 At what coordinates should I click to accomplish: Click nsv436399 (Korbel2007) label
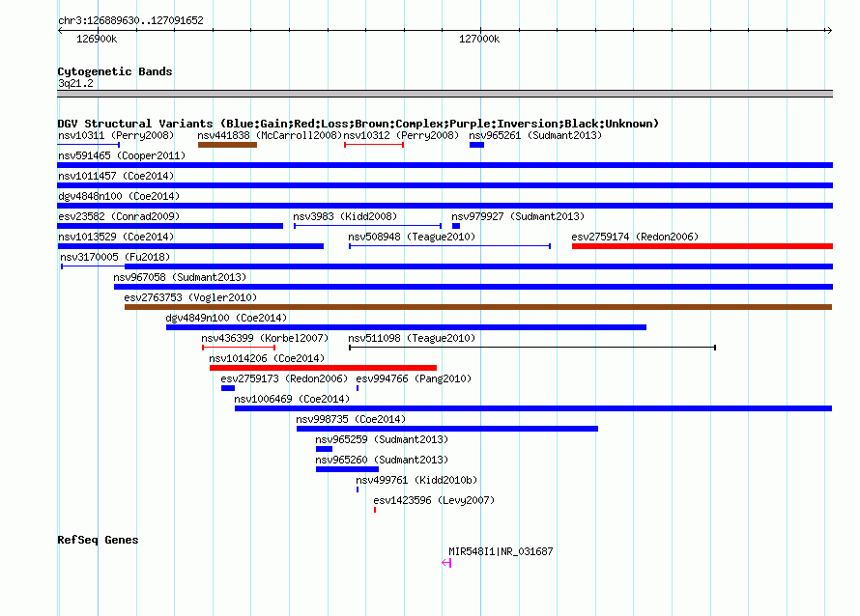[265, 338]
